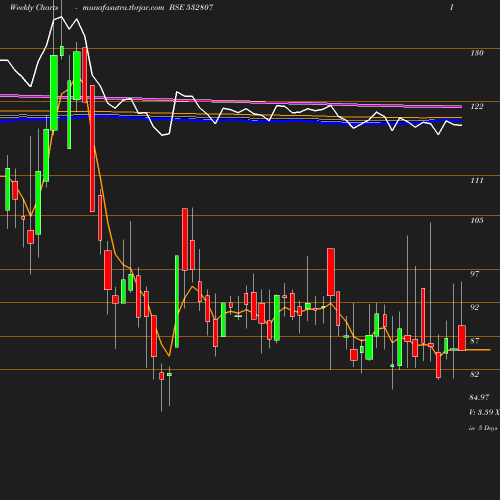Image resolution: width=500 pixels, height=500 pixels.
Task: Click the 84.97 last price value
Action: 479,397
